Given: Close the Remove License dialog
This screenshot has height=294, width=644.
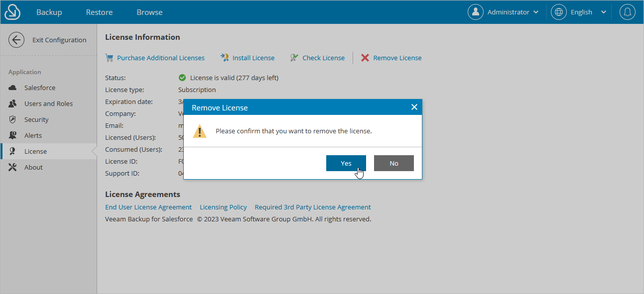Looking at the screenshot, I should click(414, 107).
